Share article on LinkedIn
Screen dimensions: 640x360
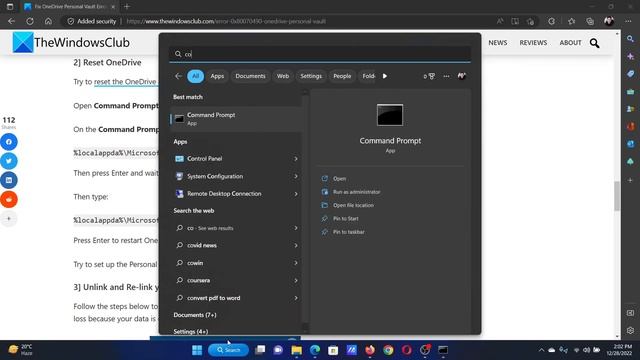point(9,180)
